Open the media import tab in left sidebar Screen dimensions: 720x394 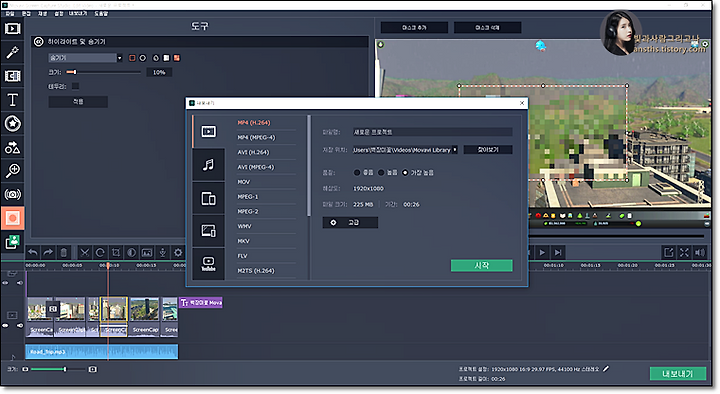coord(12,28)
